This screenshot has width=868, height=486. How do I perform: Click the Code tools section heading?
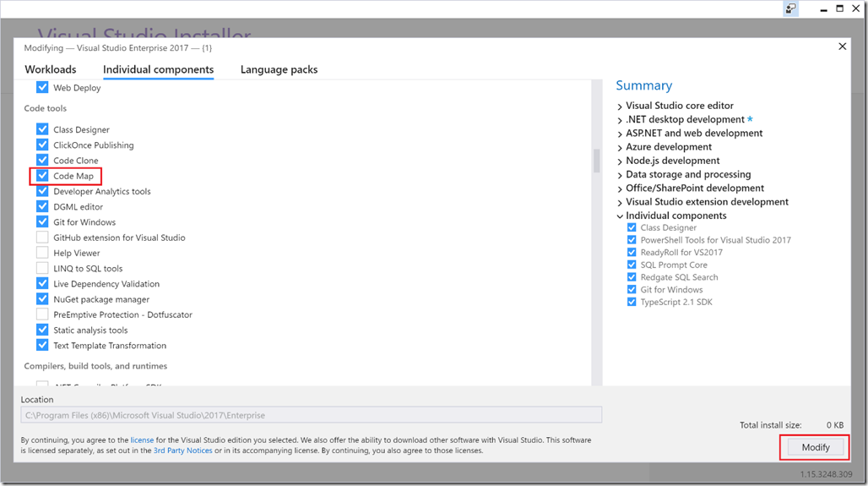46,108
